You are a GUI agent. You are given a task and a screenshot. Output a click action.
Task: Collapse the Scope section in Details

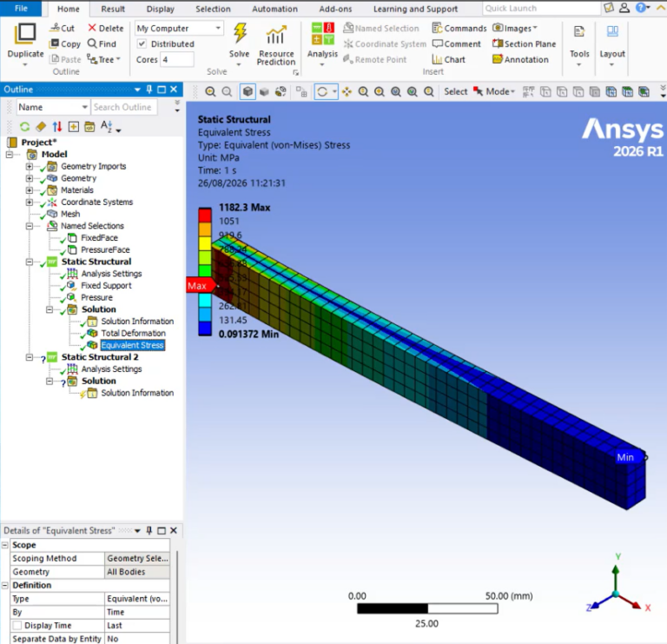(5, 545)
